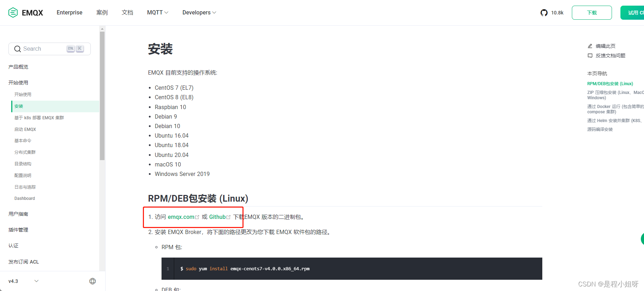Click the Ubuntu 16.04 list entry

(172, 136)
